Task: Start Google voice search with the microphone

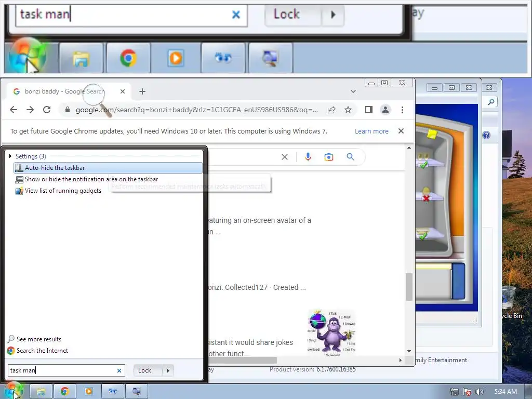Action: tap(308, 157)
